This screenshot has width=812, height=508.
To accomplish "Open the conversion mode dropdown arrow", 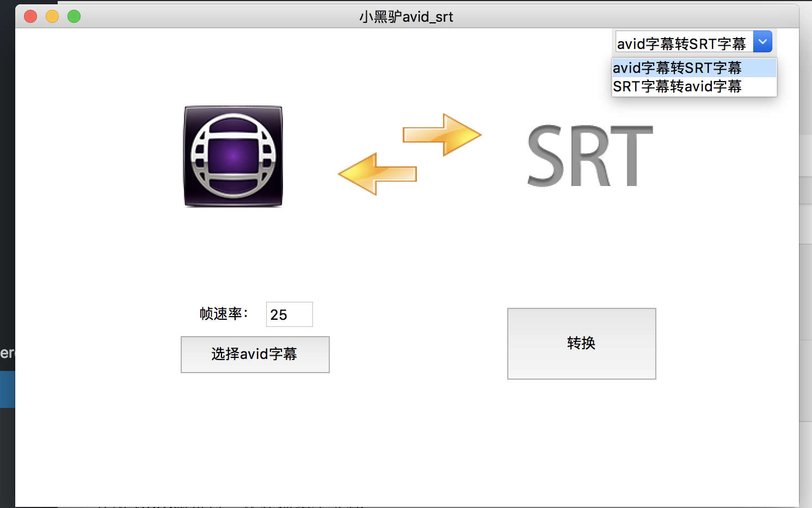I will tap(762, 42).
